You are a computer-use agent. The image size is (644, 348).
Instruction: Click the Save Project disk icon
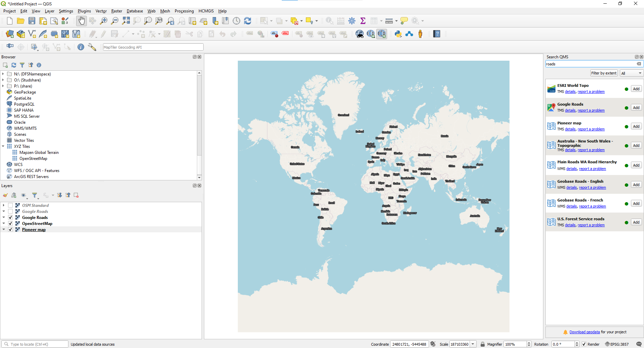[x=32, y=21]
